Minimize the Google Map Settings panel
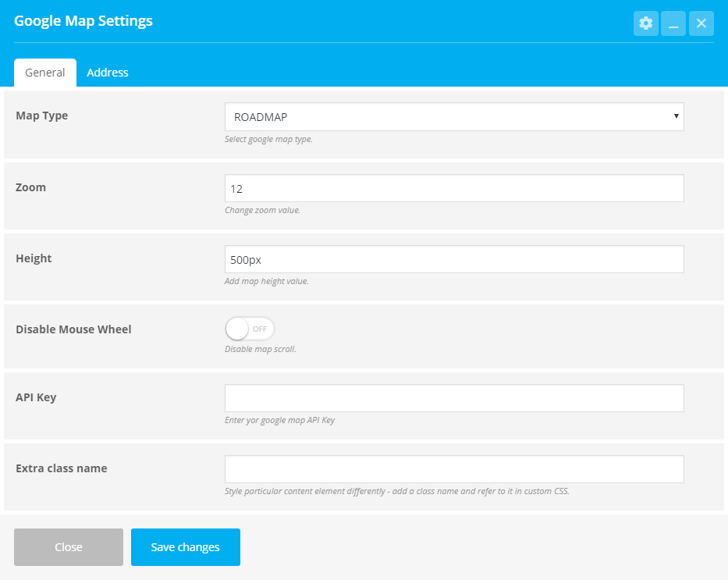The width and height of the screenshot is (728, 580). [x=673, y=23]
